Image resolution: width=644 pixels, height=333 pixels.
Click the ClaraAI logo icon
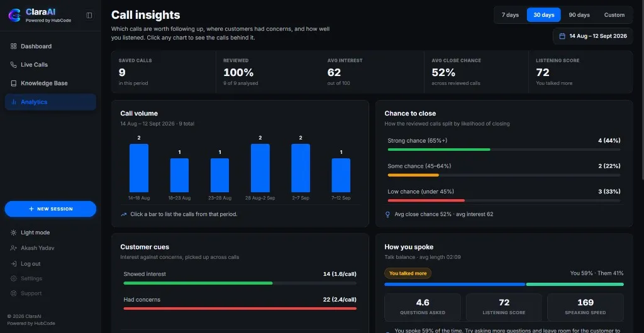pyautogui.click(x=14, y=15)
